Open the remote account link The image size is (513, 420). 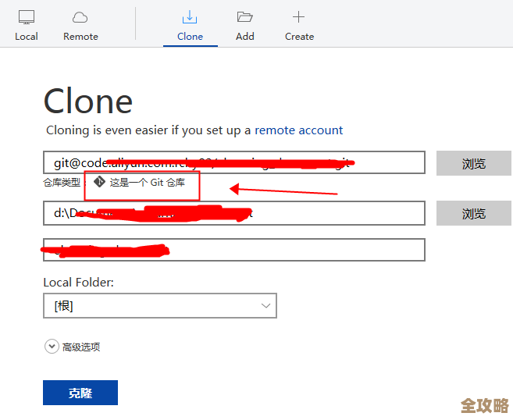(x=298, y=130)
